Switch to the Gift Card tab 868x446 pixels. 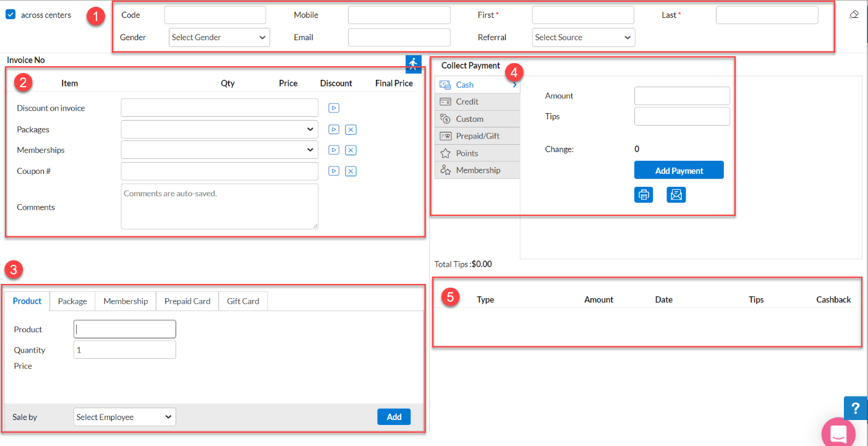coord(243,301)
